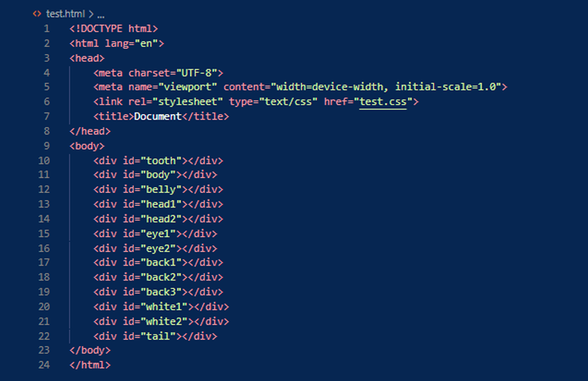Click the HTML file icon in breadcrumb

tap(36, 14)
